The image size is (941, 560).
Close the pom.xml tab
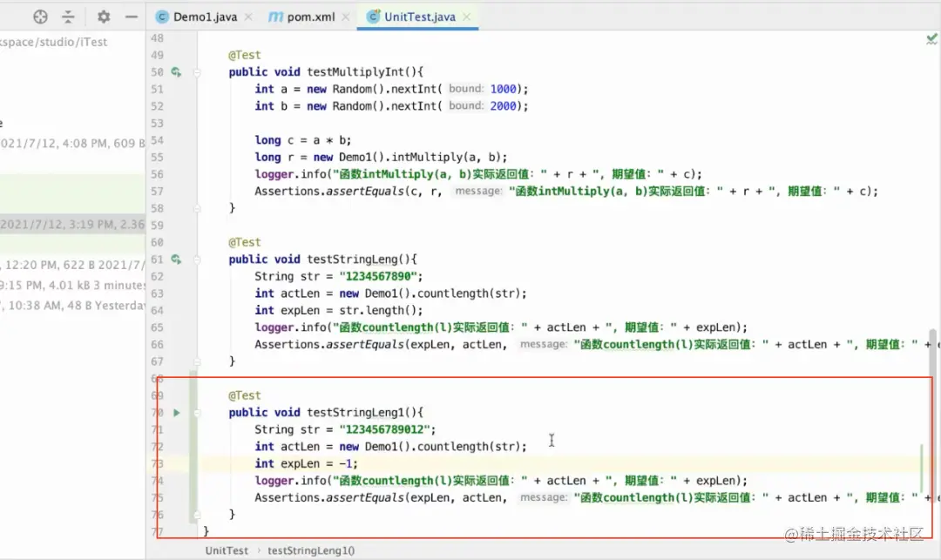click(346, 17)
